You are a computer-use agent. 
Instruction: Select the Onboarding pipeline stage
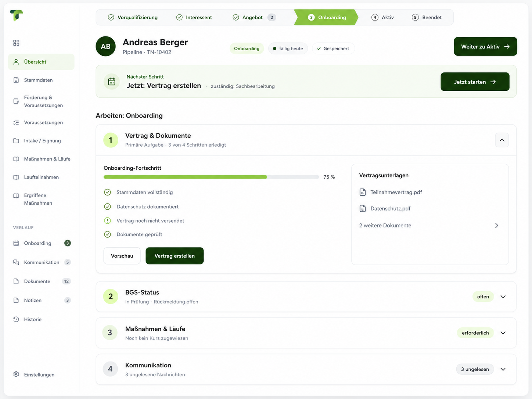(x=326, y=17)
